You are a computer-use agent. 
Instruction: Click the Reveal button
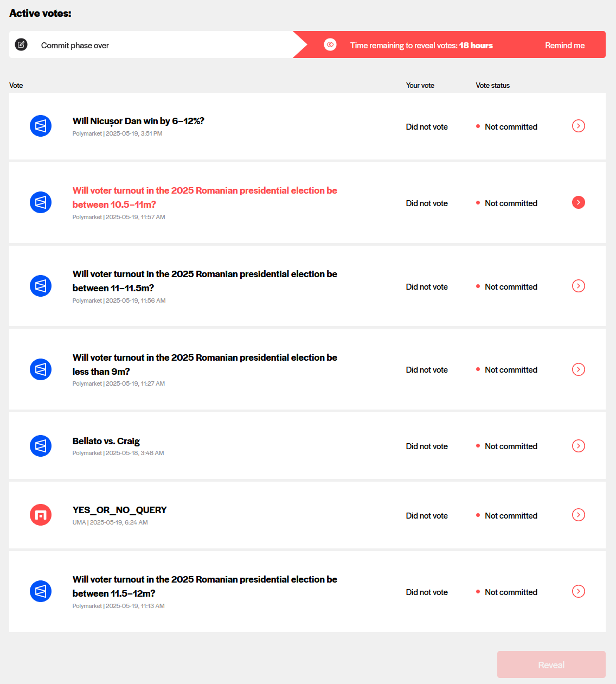[x=551, y=664]
